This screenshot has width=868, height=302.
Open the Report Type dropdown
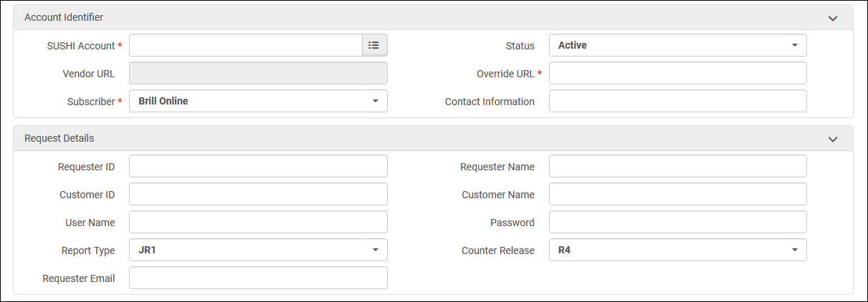[x=258, y=250]
